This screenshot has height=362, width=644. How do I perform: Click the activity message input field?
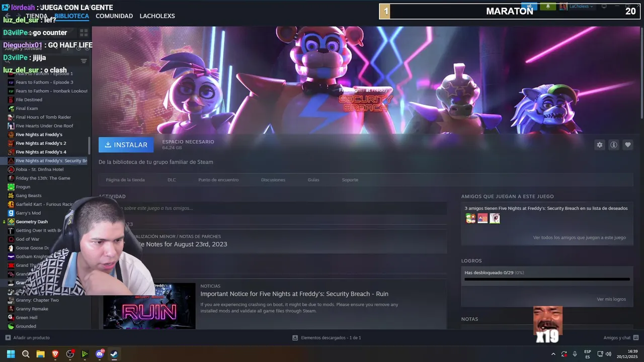(x=273, y=208)
